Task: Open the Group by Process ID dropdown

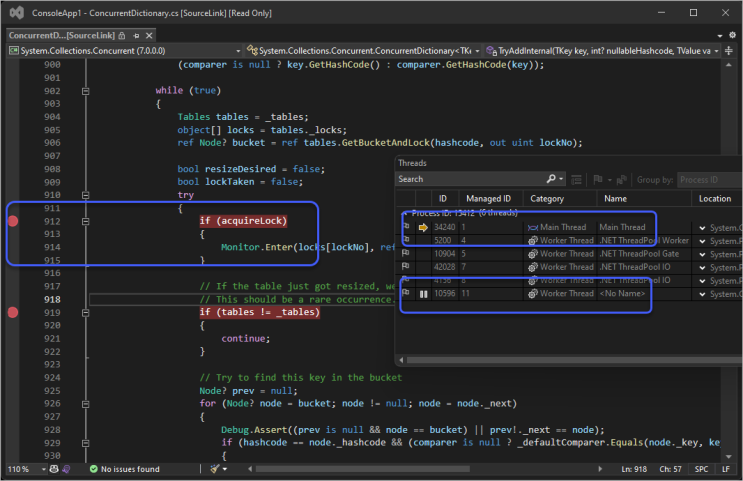Action: (x=708, y=179)
